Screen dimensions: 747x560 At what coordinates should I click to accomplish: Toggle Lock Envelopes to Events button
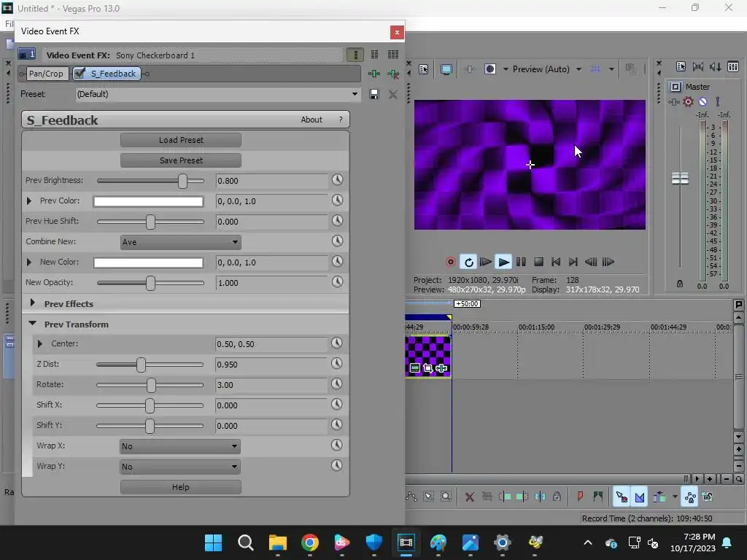690,497
